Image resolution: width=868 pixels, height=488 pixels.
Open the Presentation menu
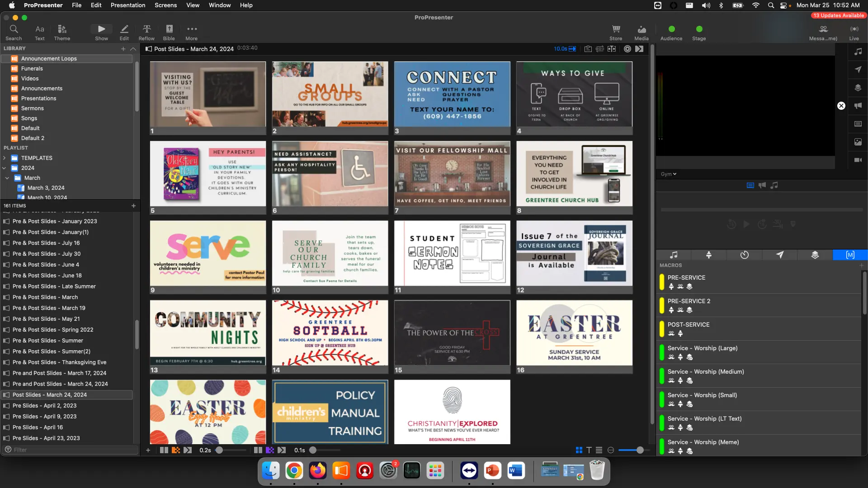[128, 5]
